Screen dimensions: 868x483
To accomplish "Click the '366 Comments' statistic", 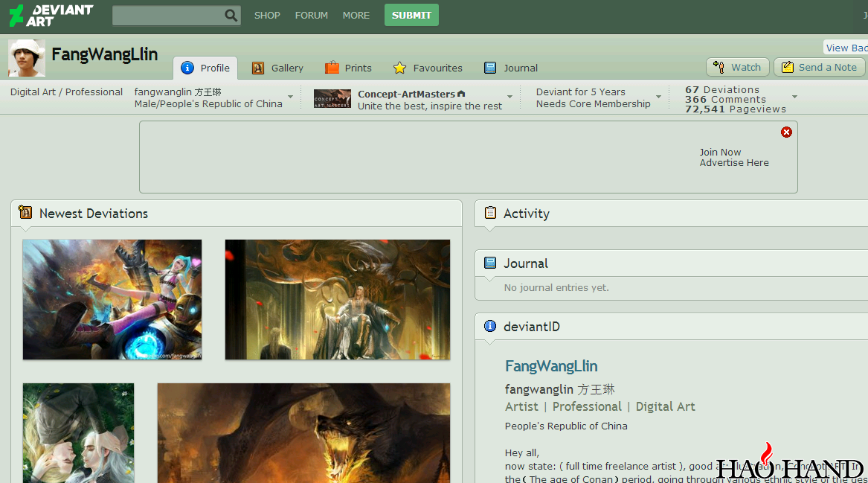I will [725, 100].
